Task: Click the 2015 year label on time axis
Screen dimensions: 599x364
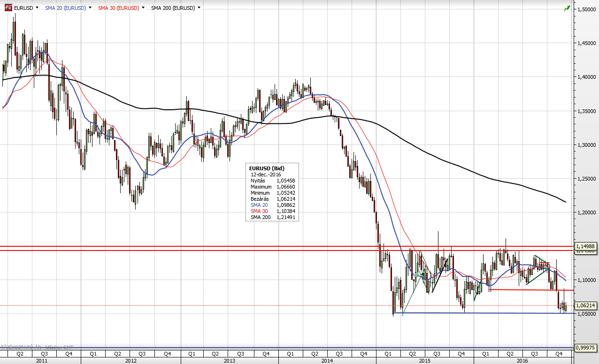Action: pyautogui.click(x=425, y=361)
